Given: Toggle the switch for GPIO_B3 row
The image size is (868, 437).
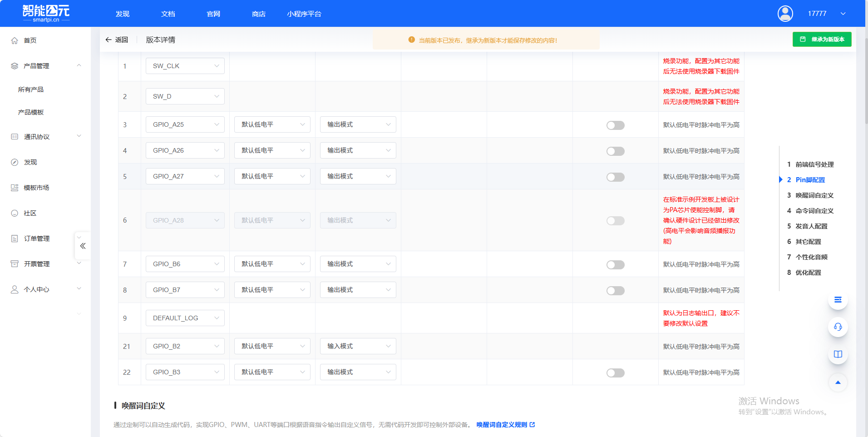Looking at the screenshot, I should pyautogui.click(x=615, y=372).
